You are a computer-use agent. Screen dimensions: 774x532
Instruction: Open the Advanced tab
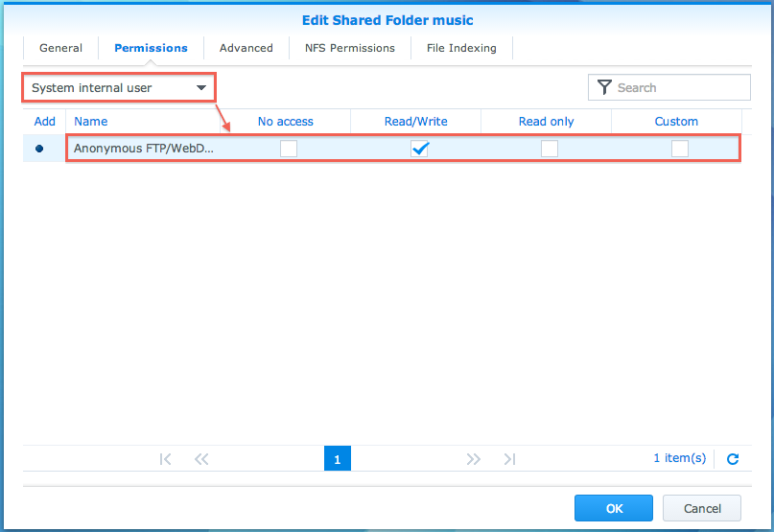click(246, 48)
